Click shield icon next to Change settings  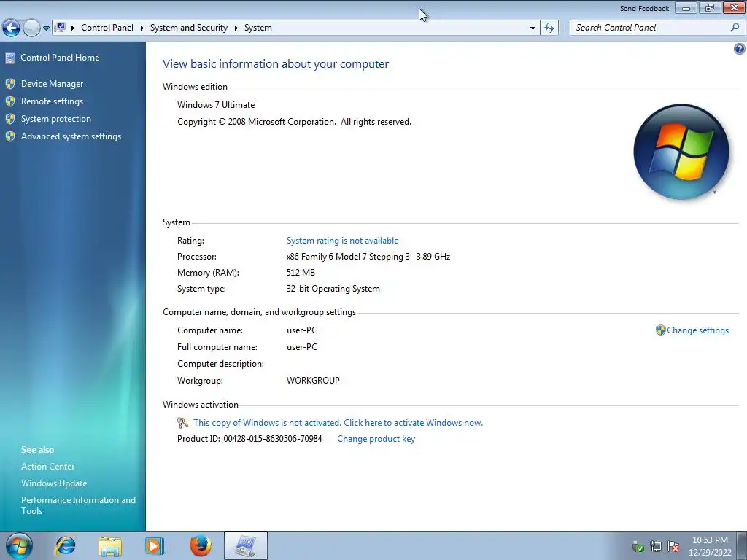tap(660, 330)
